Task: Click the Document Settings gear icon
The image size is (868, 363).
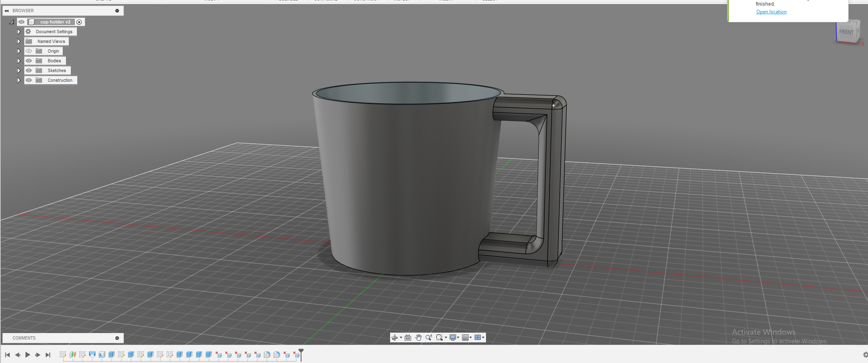Action: (x=28, y=32)
